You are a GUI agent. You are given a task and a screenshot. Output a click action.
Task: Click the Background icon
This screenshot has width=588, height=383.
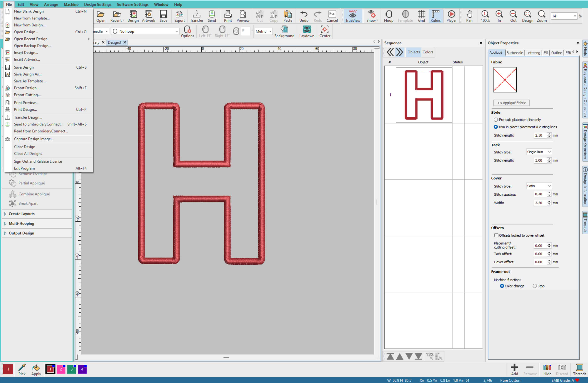click(x=284, y=32)
